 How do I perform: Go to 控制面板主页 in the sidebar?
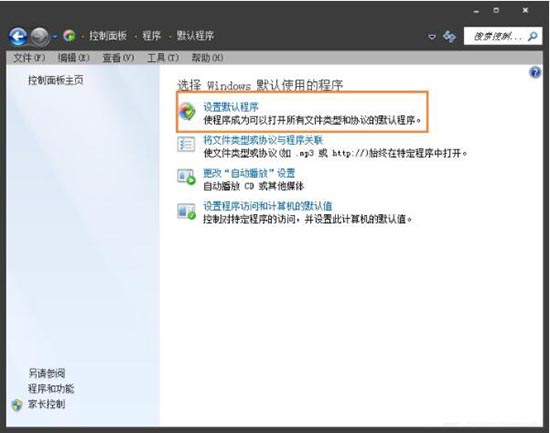(56, 80)
